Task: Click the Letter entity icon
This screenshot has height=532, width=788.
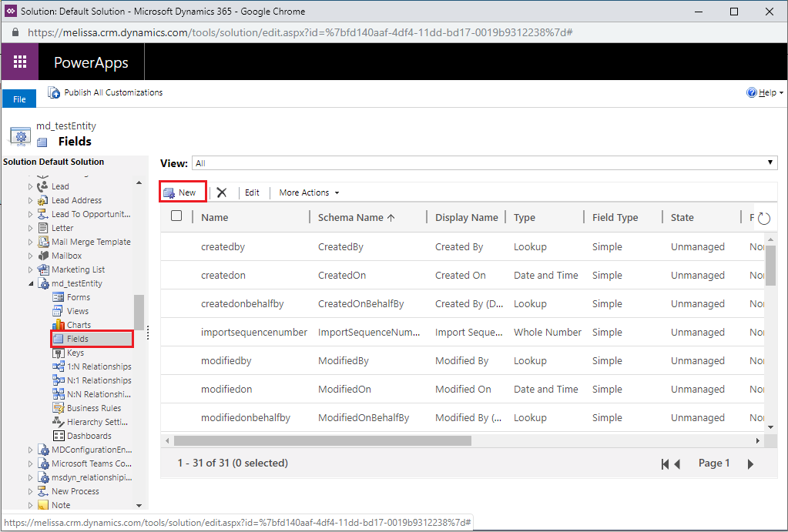Action: point(43,228)
